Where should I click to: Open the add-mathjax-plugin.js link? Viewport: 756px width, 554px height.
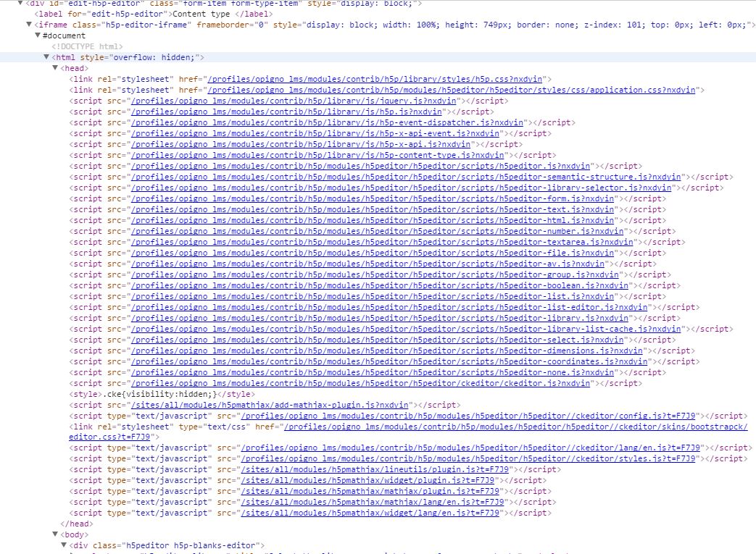tap(270, 405)
